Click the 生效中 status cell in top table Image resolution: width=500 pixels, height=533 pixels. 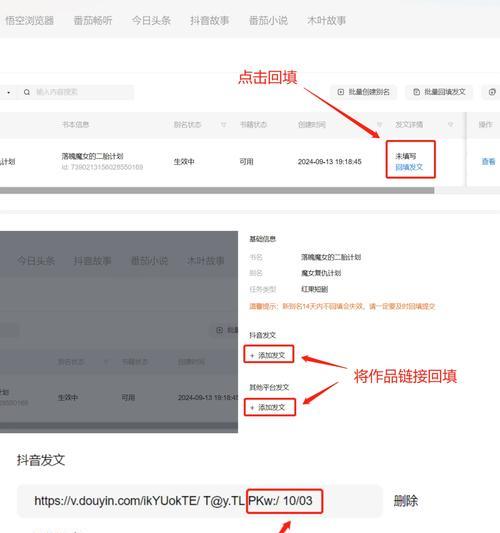[184, 162]
